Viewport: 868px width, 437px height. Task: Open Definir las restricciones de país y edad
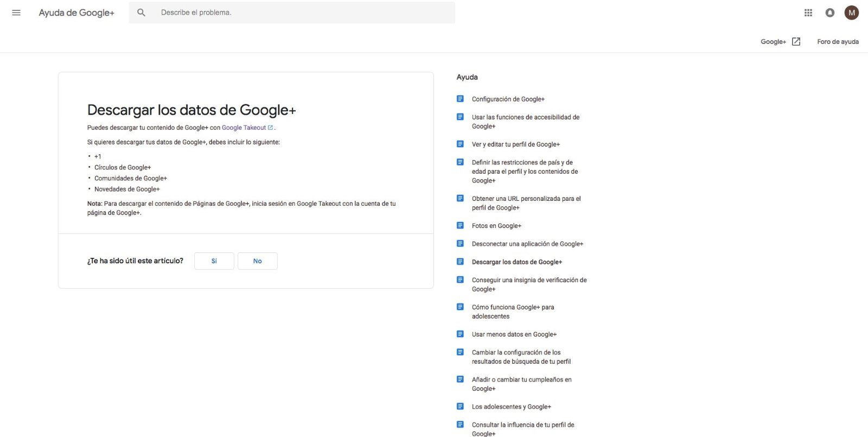pos(525,172)
